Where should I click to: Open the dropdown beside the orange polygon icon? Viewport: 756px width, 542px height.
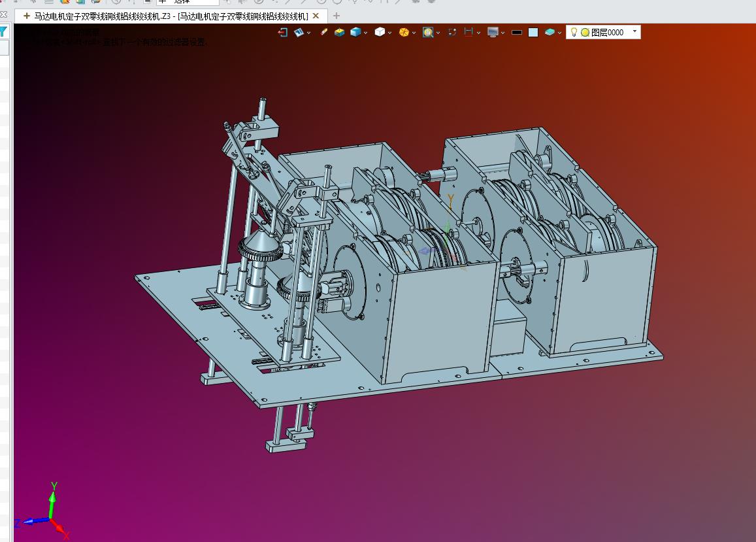(x=414, y=33)
